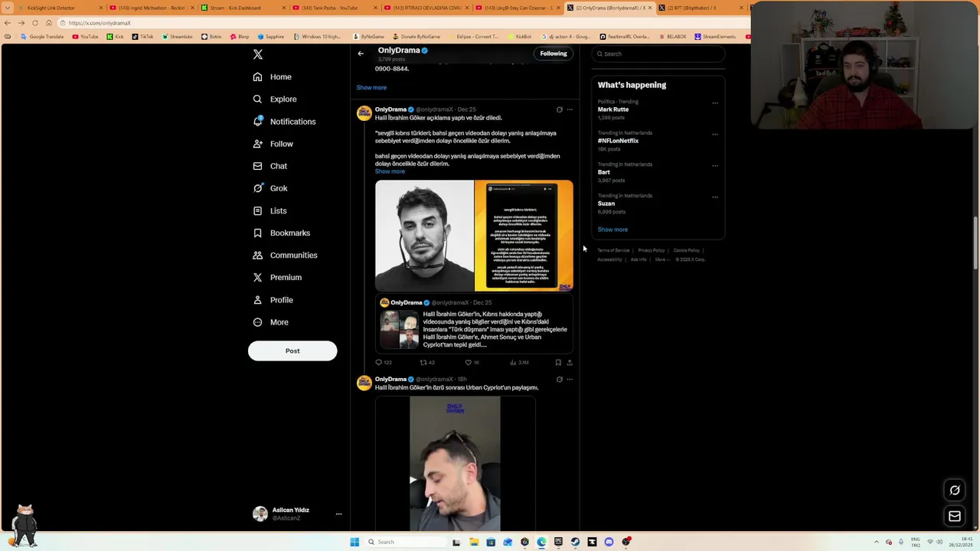Share the Dec 25 post
The width and height of the screenshot is (980, 551).
570,362
